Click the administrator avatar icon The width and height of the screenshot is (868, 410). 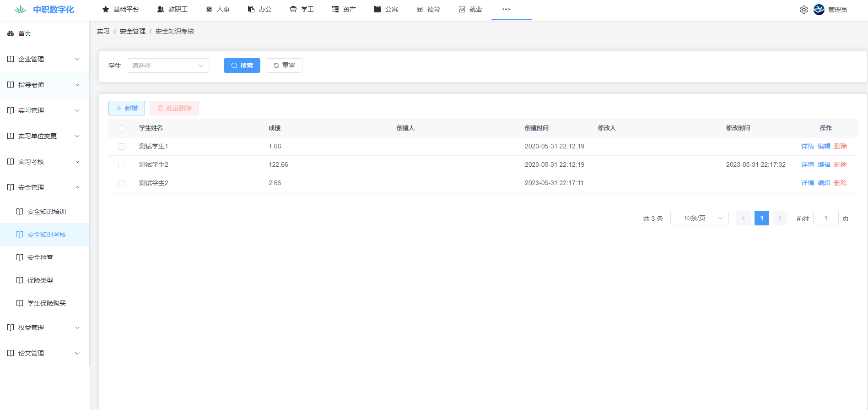819,10
